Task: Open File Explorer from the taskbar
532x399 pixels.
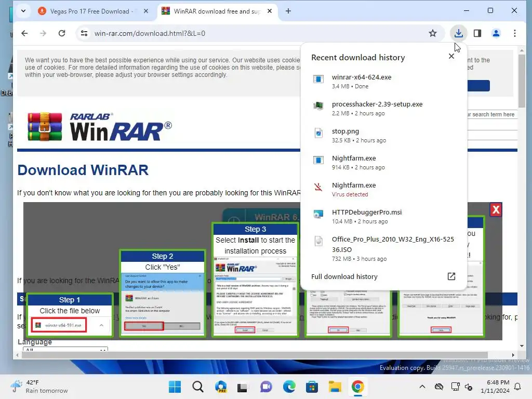Action: [335, 387]
